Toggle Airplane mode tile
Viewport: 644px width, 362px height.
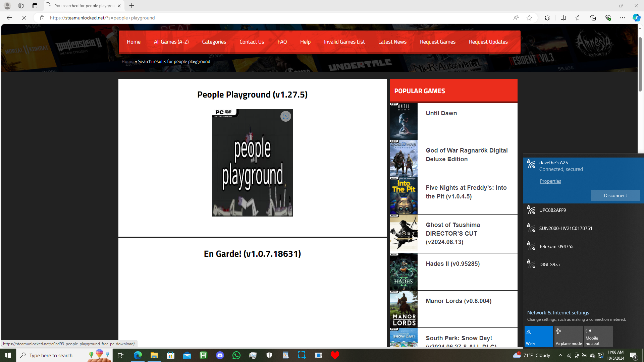pos(569,336)
